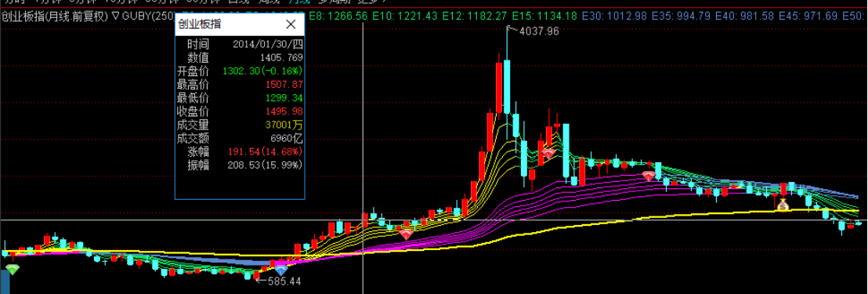Close the 创业板指 data popup
Screen dimensions: 868x294
pos(291,24)
